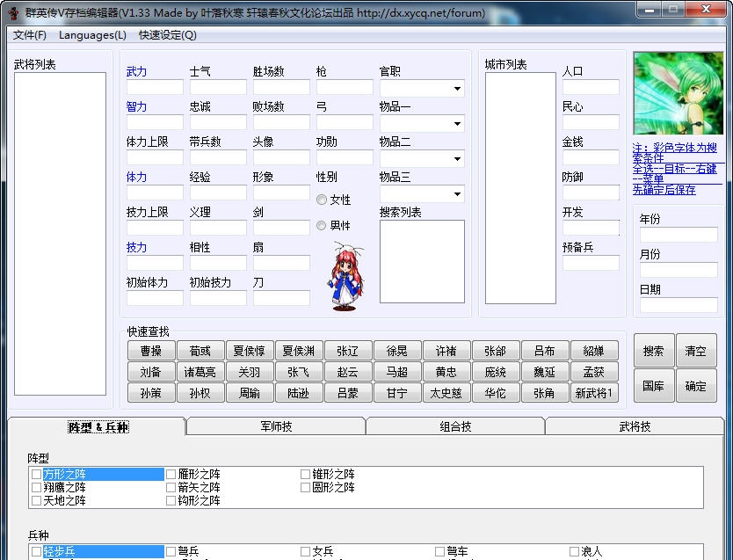Open the 物品三 item selector
Viewport: 733px width, 560px height.
coord(458,193)
